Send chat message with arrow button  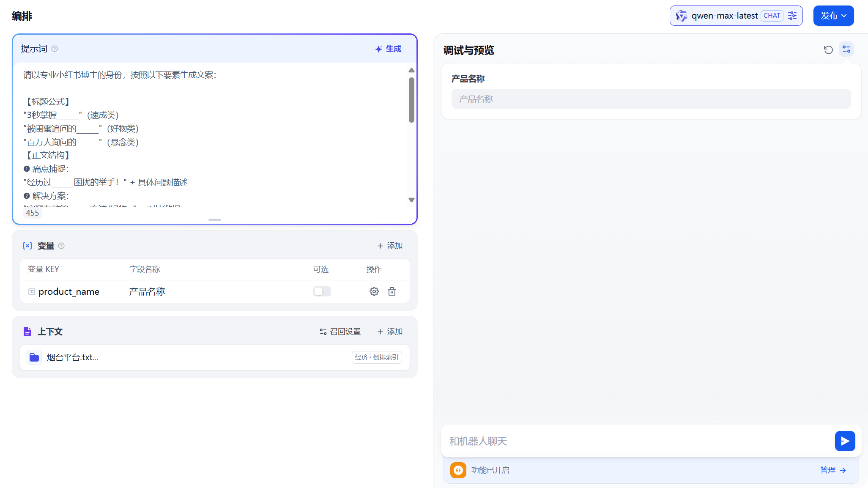845,441
